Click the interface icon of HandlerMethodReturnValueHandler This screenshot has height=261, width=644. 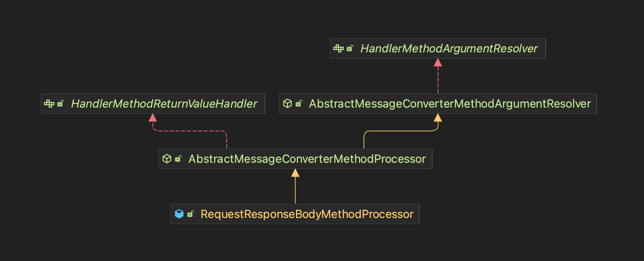[49, 104]
